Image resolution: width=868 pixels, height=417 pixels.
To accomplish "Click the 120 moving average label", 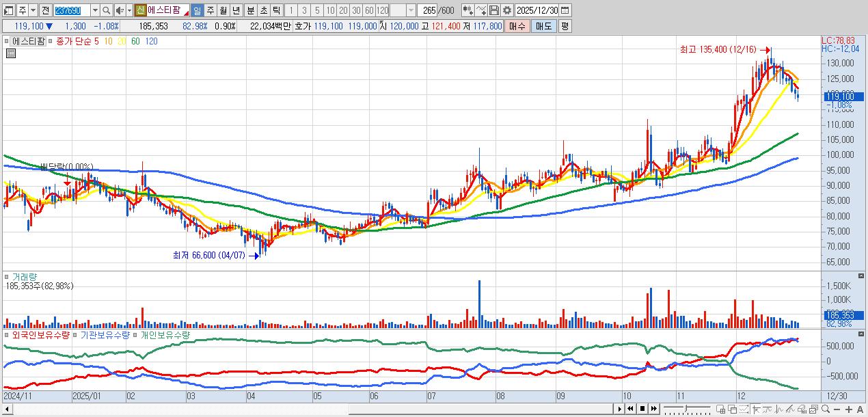I will tap(152, 41).
